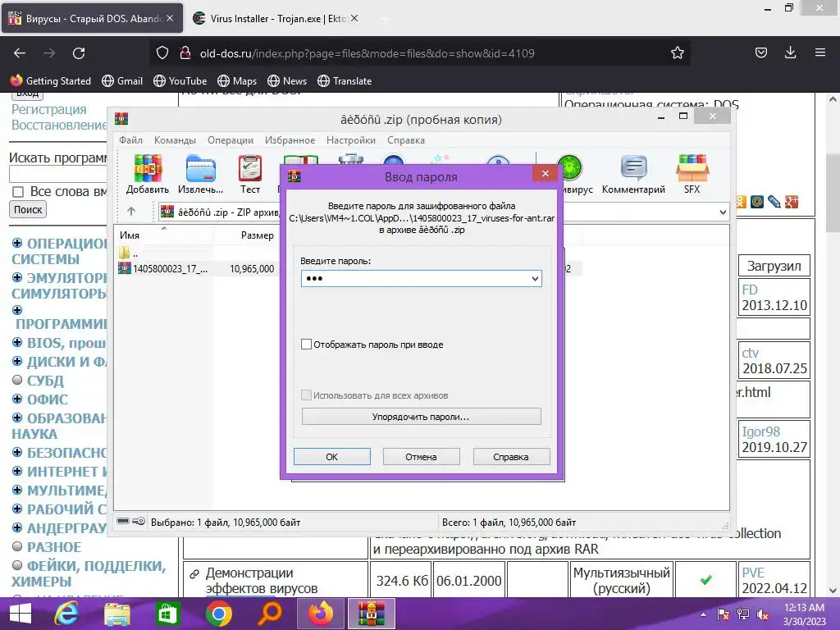Open File Explorer from taskbar
This screenshot has width=840, height=630.
coord(116,614)
